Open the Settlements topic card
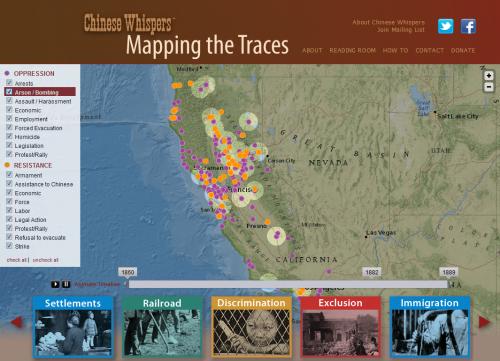Viewport: 500px width, 361px height. (x=73, y=327)
